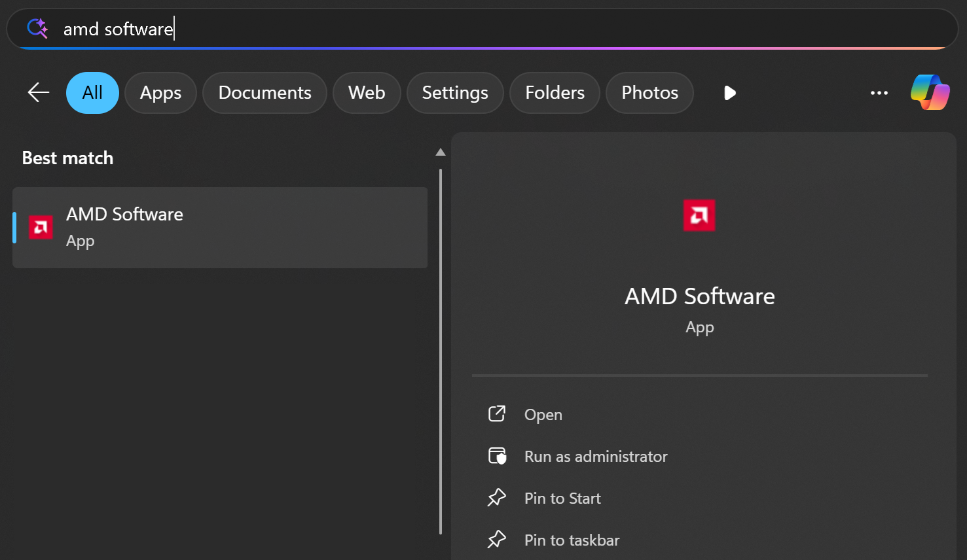Click the scrollbar up arrow
The height and width of the screenshot is (560, 967).
coord(440,152)
